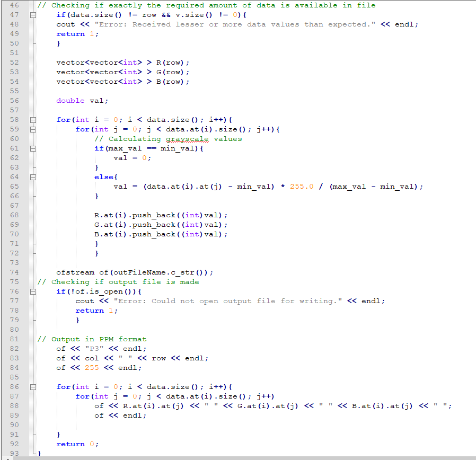The height and width of the screenshot is (460, 476).
Task: Collapse the if block at line 47
Action: (32, 15)
